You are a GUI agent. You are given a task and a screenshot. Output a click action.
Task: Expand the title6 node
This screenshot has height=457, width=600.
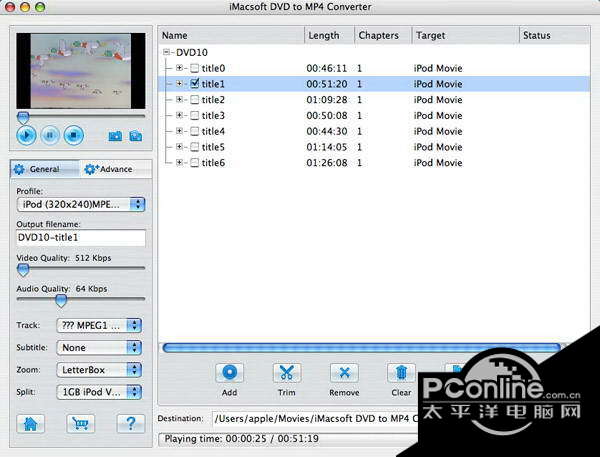(x=179, y=162)
